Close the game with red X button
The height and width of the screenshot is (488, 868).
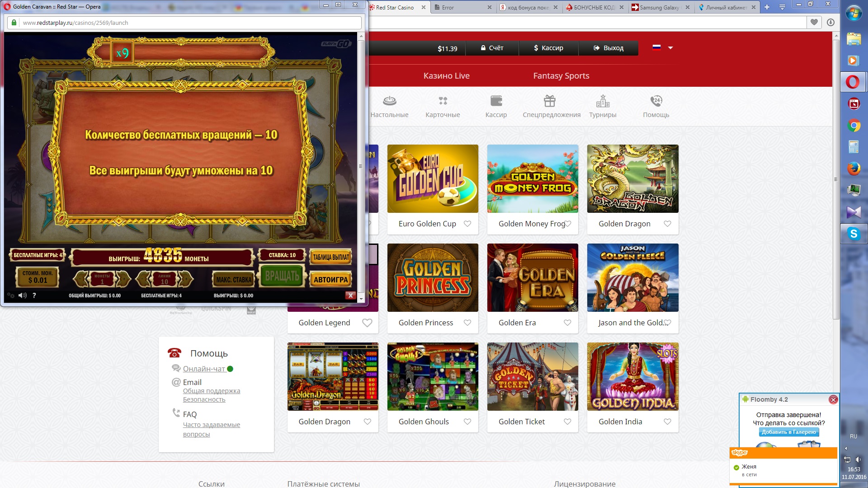350,296
